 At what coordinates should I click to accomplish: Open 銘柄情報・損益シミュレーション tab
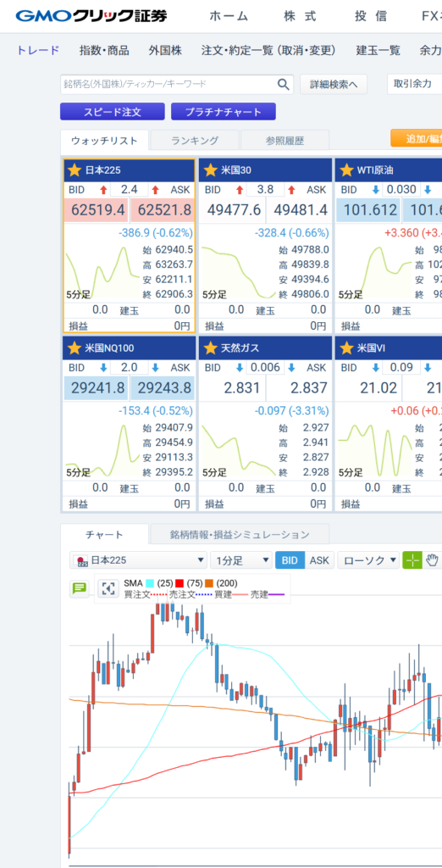click(240, 535)
